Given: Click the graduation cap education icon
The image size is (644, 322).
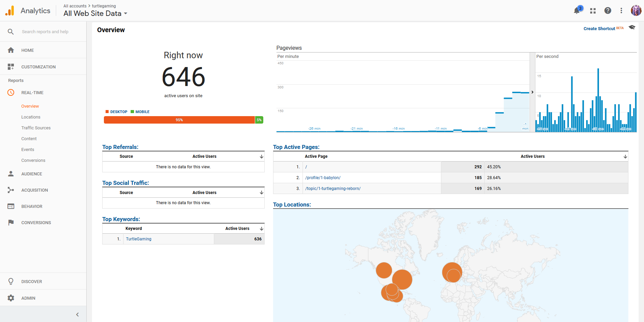Looking at the screenshot, I should pos(632,27).
